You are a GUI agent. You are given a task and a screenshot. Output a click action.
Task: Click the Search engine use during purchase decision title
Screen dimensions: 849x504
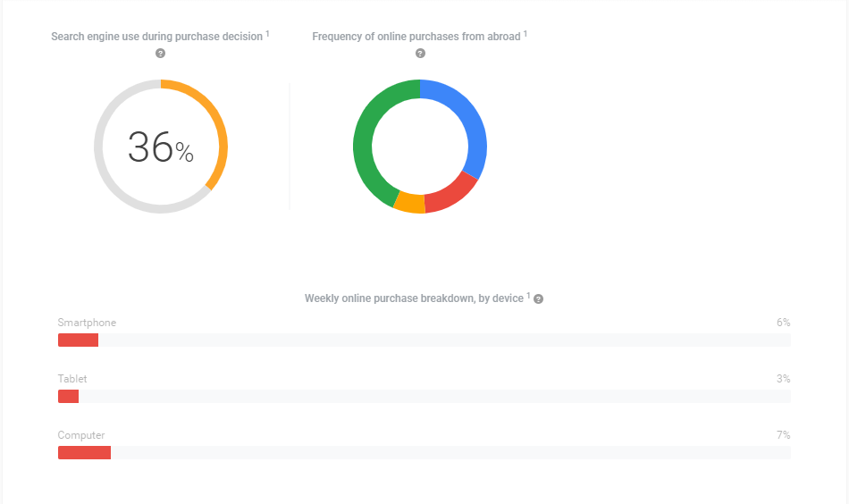156,37
